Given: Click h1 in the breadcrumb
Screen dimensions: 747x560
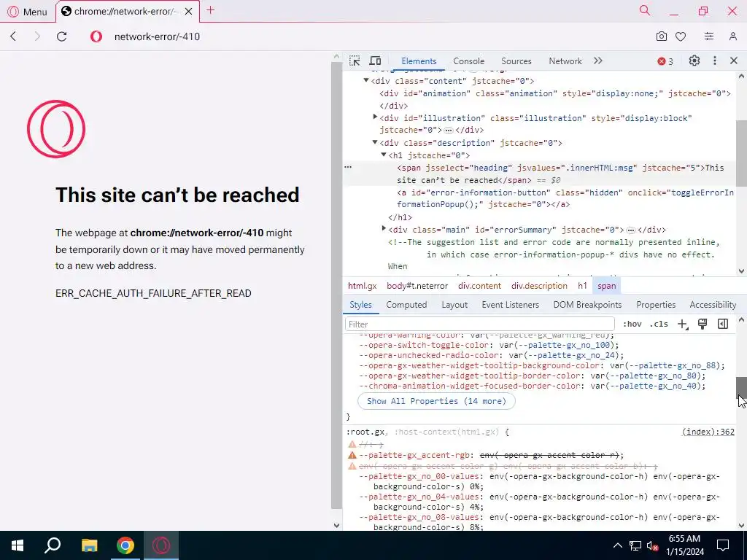Looking at the screenshot, I should click(582, 286).
